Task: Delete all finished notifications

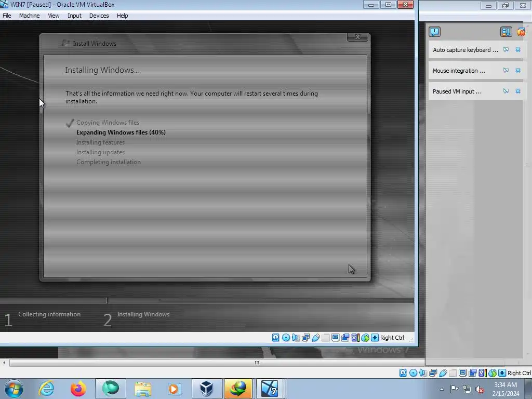Action: pos(521,32)
